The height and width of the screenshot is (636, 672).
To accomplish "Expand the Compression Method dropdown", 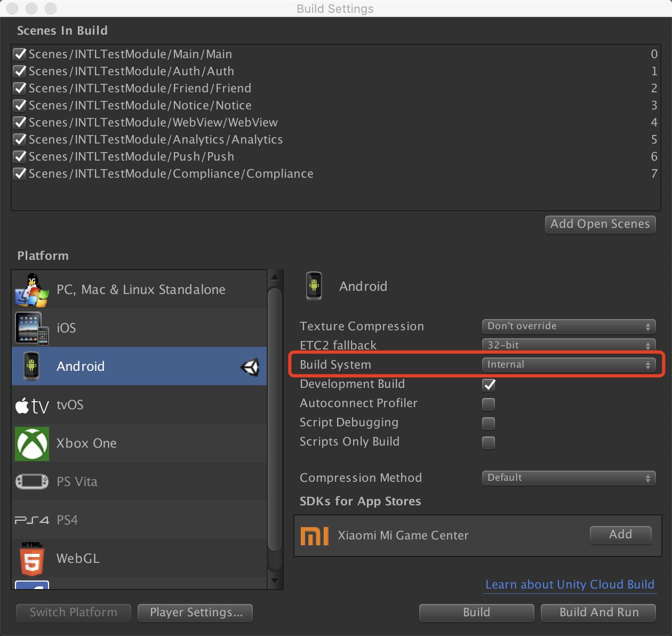I will (569, 478).
